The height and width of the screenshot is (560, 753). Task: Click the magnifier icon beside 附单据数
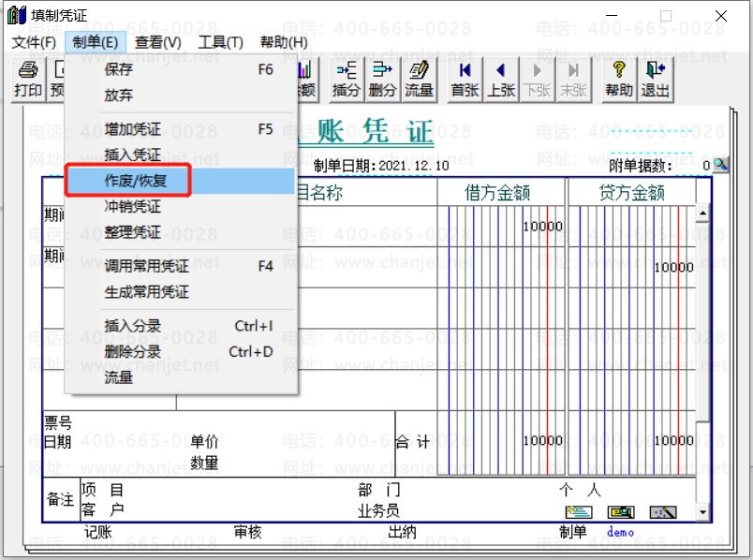pyautogui.click(x=720, y=165)
